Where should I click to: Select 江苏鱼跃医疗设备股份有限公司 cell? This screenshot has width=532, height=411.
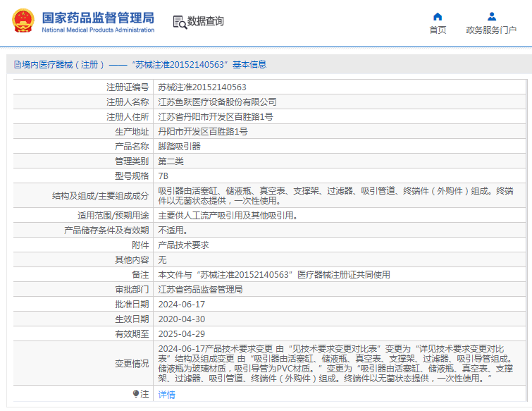(x=217, y=102)
